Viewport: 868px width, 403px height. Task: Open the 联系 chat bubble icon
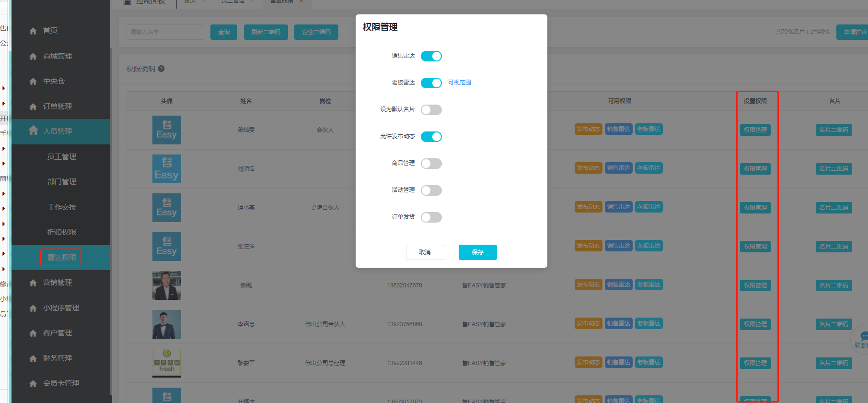864,336
